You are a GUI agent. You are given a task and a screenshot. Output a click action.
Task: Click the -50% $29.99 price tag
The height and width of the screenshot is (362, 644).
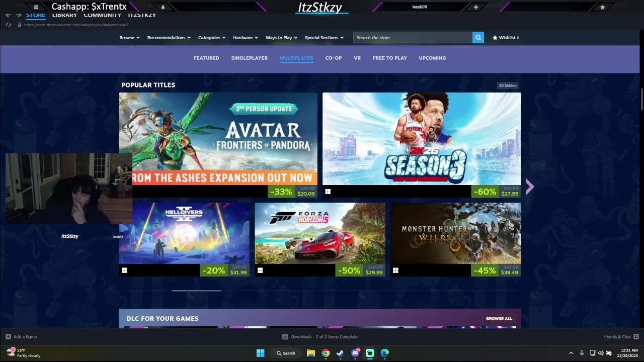pyautogui.click(x=360, y=270)
